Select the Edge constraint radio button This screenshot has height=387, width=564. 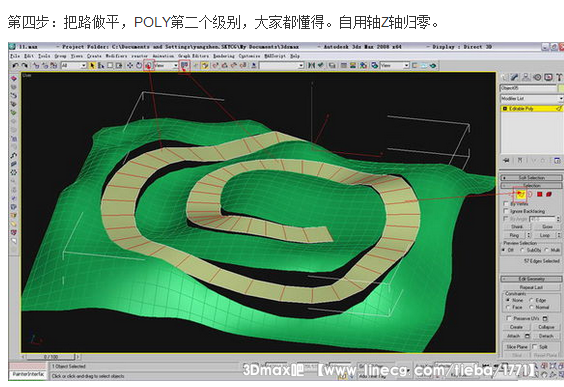pyautogui.click(x=531, y=300)
